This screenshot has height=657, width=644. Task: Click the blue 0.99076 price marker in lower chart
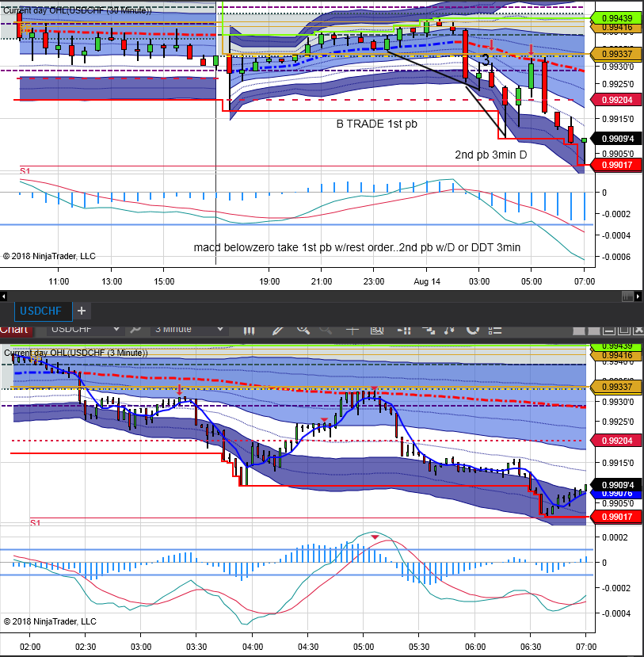tap(617, 494)
